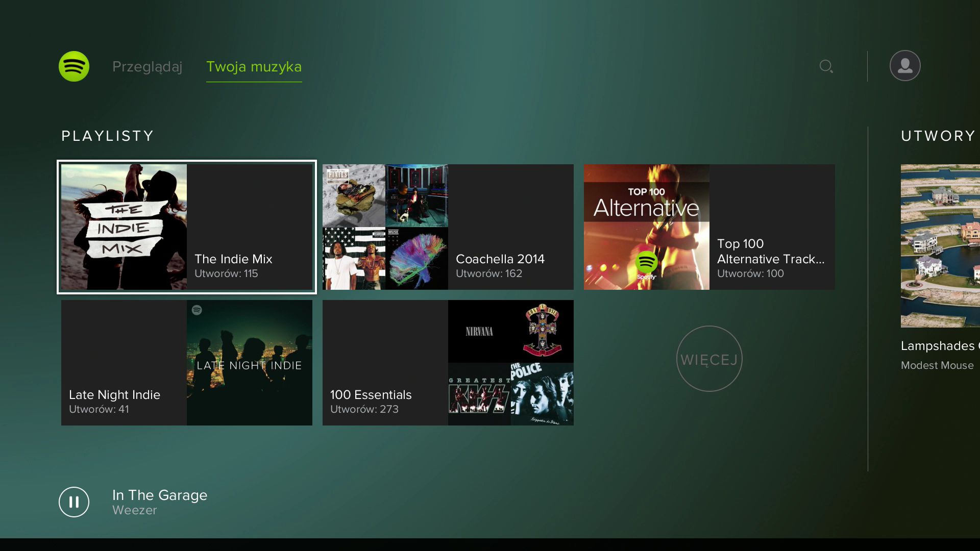Pause the playing track

click(x=74, y=502)
